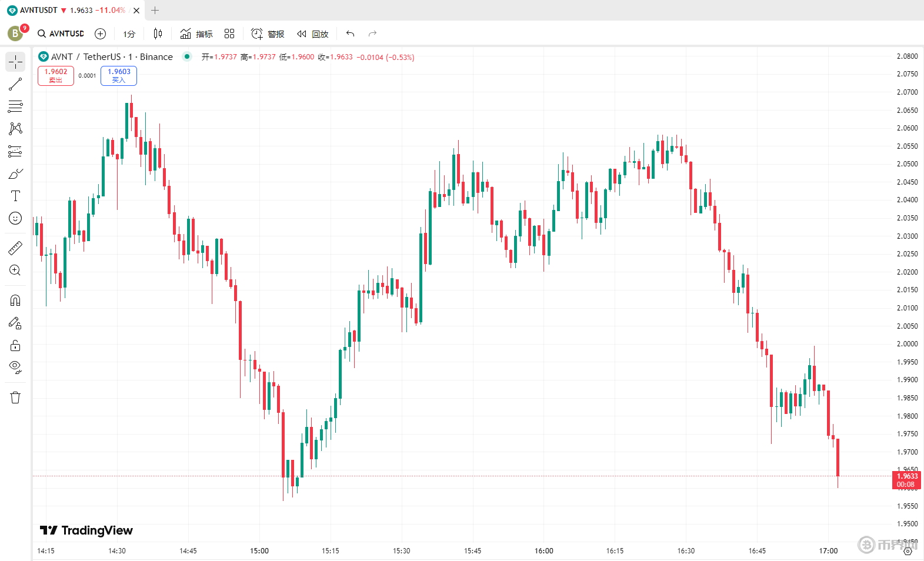This screenshot has height=561, width=924.
Task: Select the ruler measure tool
Action: [x=15, y=248]
